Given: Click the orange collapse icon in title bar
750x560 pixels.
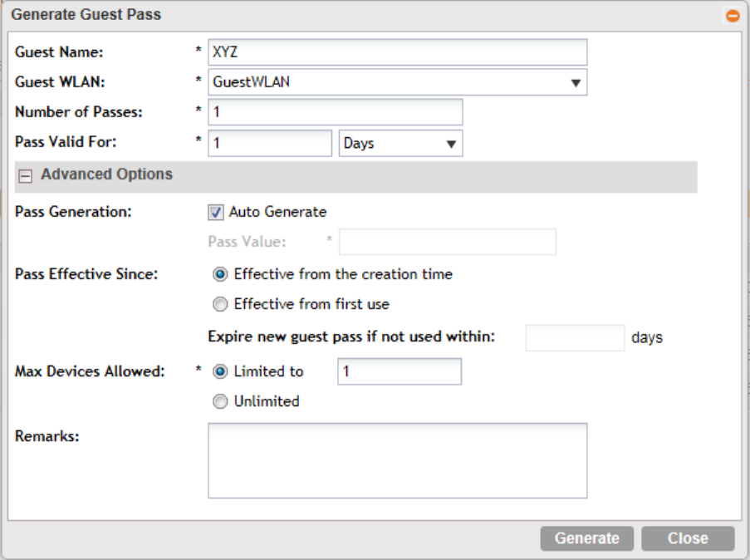Looking at the screenshot, I should point(733,15).
